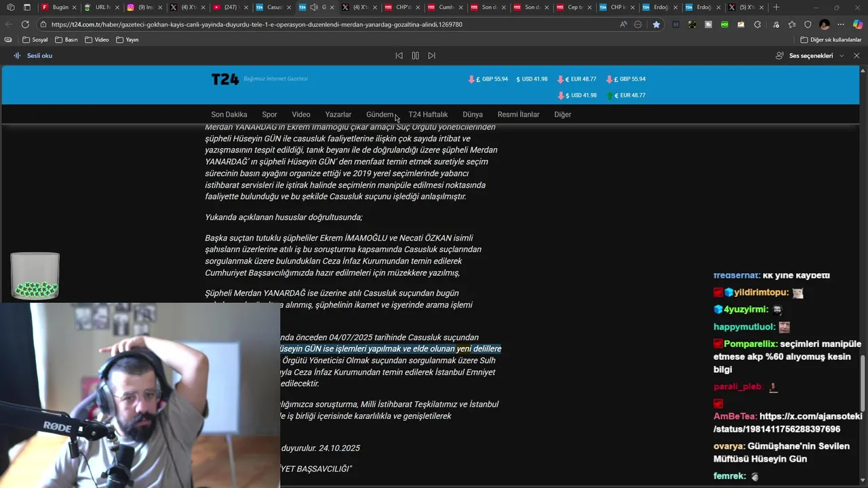Close the Sesli oku read aloud bar
The image size is (868, 488).
click(x=856, y=56)
